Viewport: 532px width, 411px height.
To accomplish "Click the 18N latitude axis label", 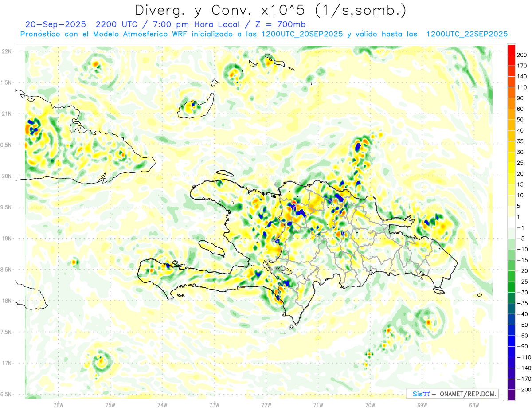I will [x=7, y=301].
